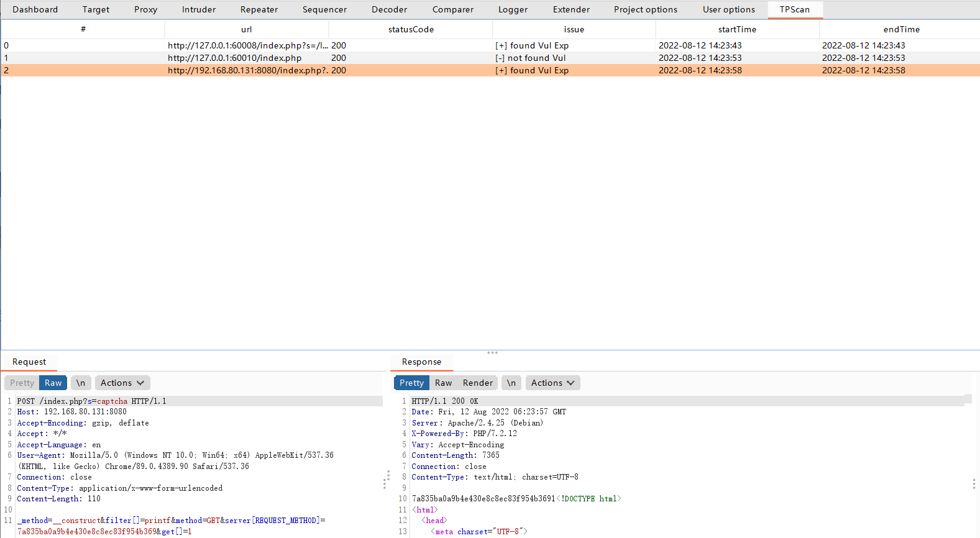Switch request view to Pretty

(x=22, y=383)
